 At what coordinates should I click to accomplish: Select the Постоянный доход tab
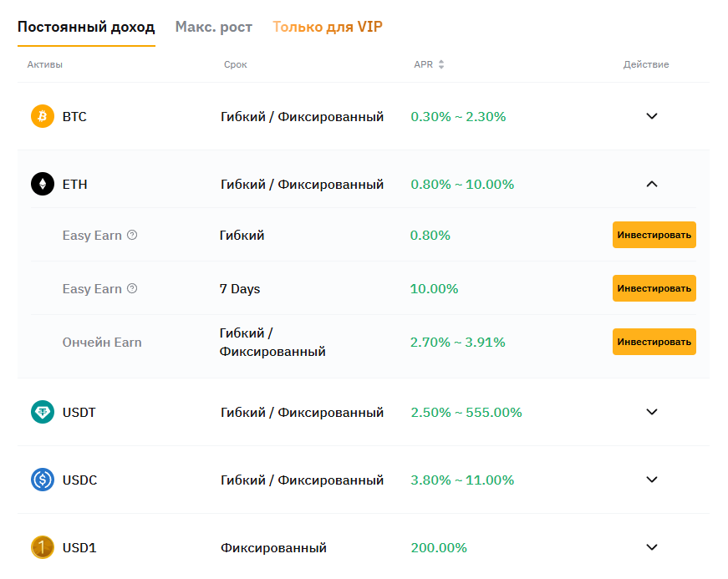[86, 27]
